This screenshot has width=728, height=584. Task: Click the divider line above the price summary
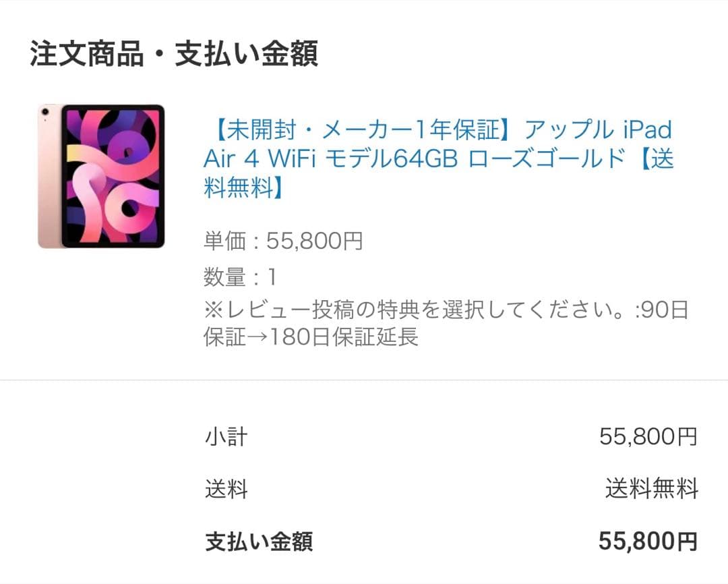point(364,380)
